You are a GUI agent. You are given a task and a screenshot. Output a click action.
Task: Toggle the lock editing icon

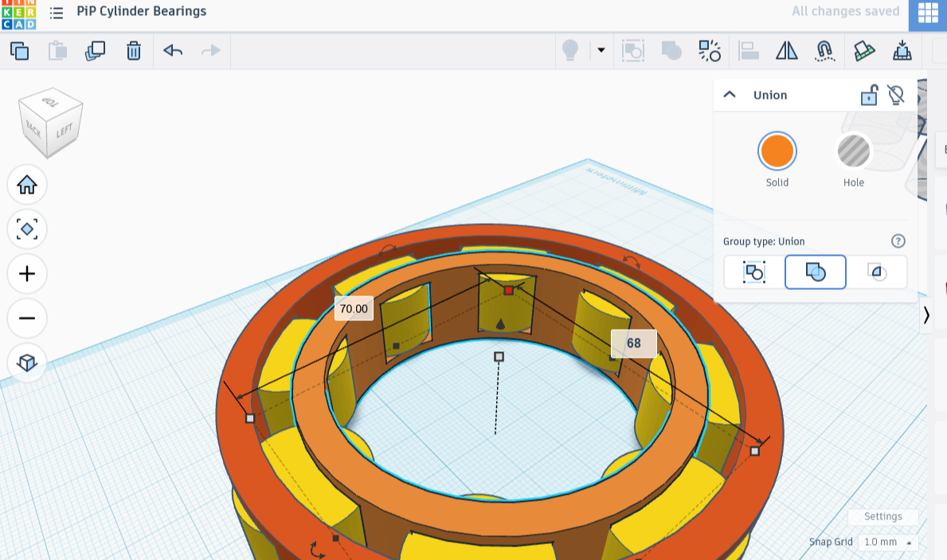pos(869,95)
